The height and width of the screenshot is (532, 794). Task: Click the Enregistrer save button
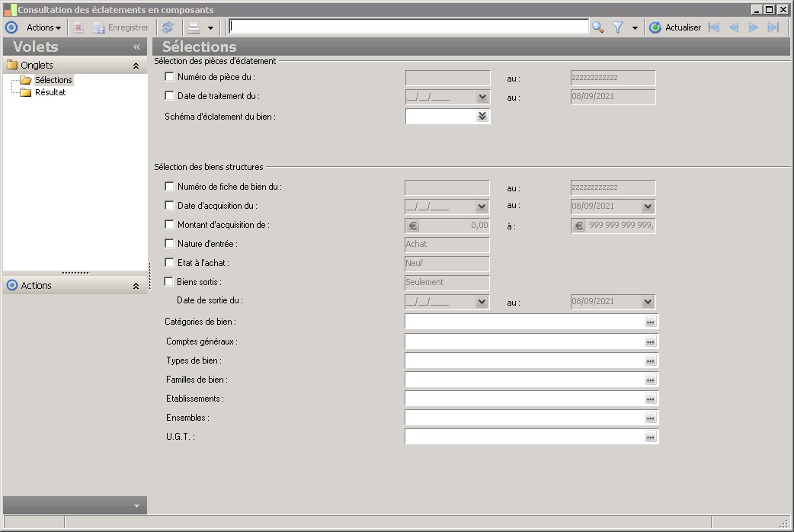pos(121,27)
